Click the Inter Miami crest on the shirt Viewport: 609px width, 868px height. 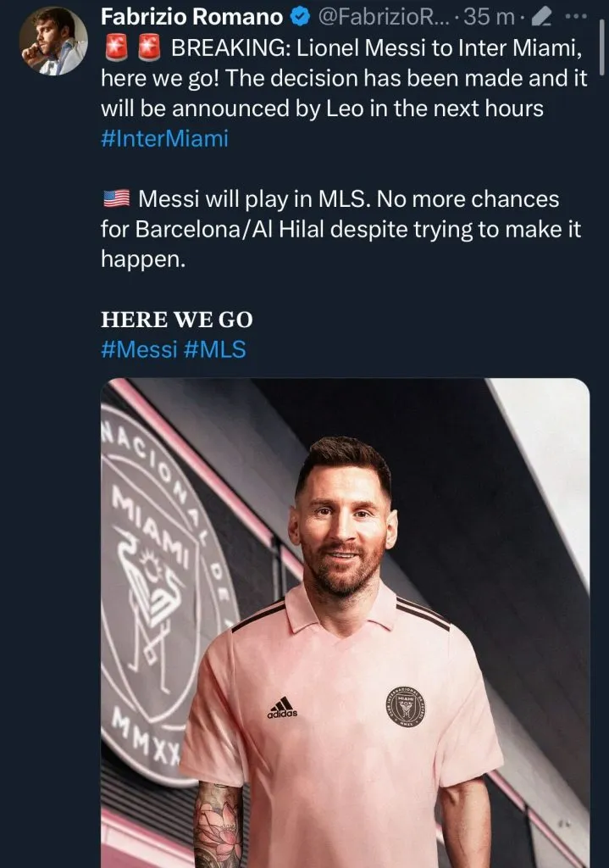pos(405,703)
